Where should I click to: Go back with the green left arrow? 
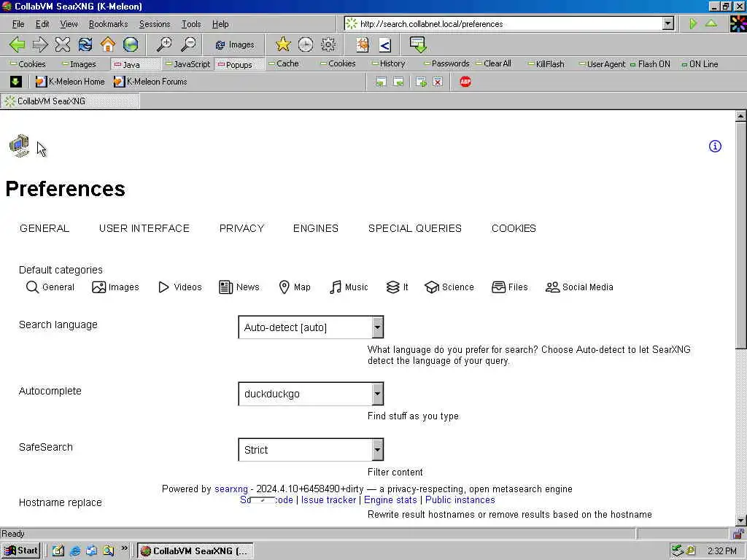point(18,44)
